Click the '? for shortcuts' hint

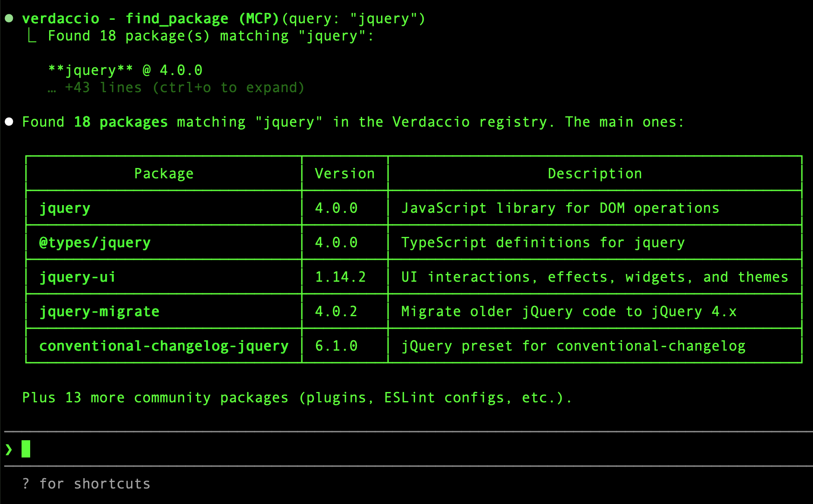coord(86,484)
